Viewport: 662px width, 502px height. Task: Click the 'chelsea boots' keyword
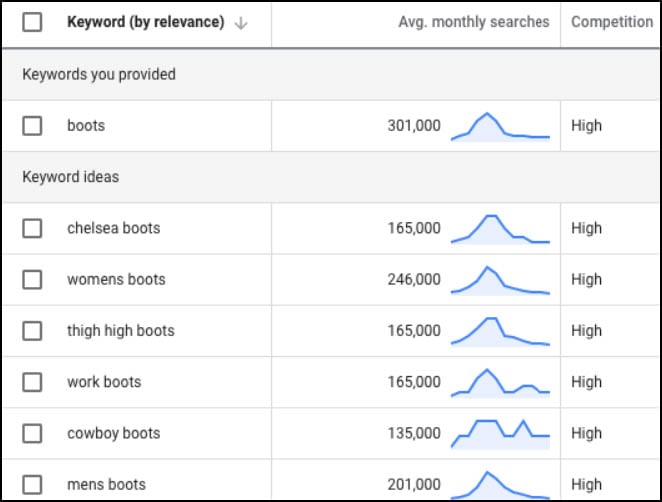click(x=114, y=228)
